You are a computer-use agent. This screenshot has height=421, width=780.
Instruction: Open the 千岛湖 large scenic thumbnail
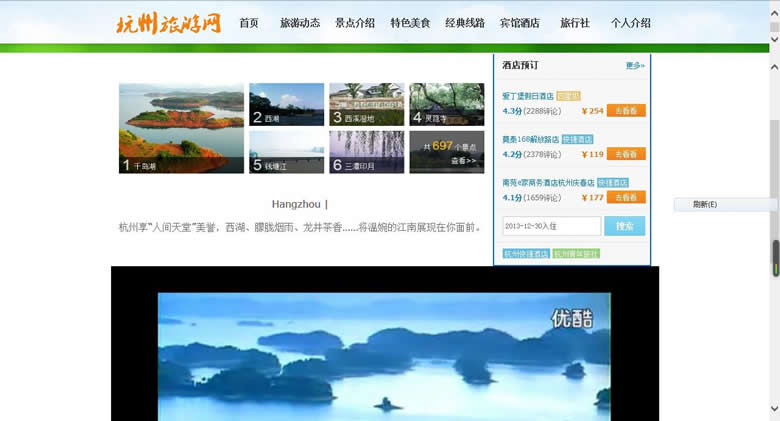(x=181, y=128)
